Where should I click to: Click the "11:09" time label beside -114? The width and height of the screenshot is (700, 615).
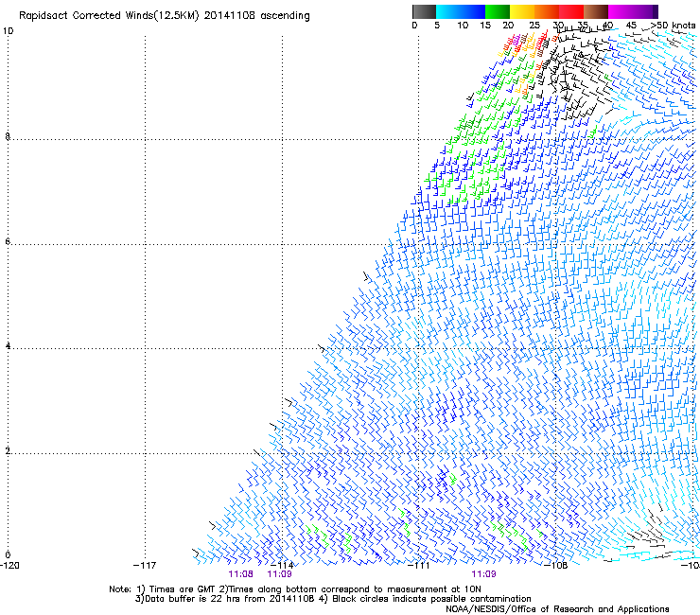[279, 574]
